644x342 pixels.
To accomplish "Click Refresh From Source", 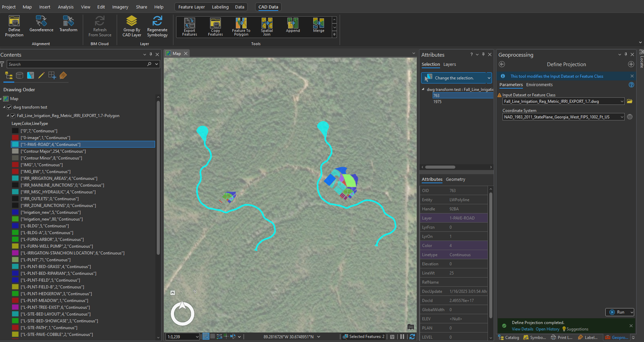I will (x=99, y=26).
